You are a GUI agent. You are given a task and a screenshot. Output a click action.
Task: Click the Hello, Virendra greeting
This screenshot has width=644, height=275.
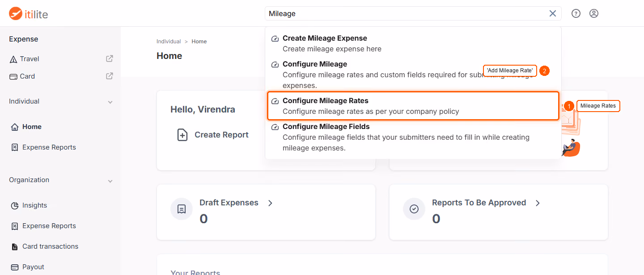(x=203, y=109)
